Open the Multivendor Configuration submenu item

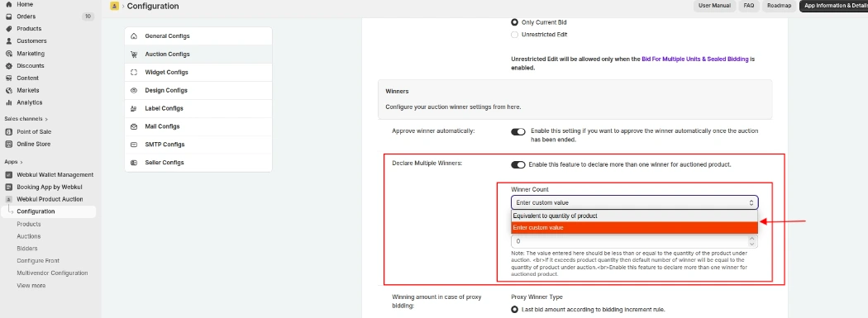(x=52, y=273)
